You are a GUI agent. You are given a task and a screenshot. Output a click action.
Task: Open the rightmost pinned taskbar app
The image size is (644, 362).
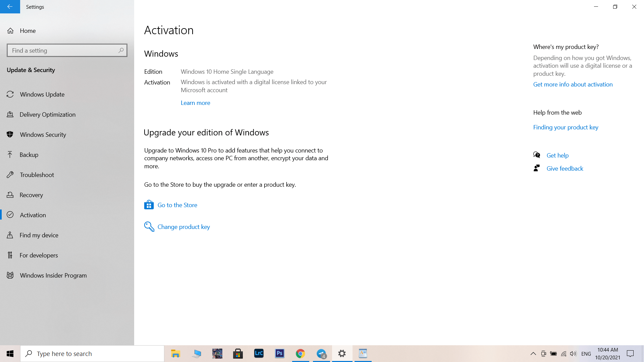(363, 354)
